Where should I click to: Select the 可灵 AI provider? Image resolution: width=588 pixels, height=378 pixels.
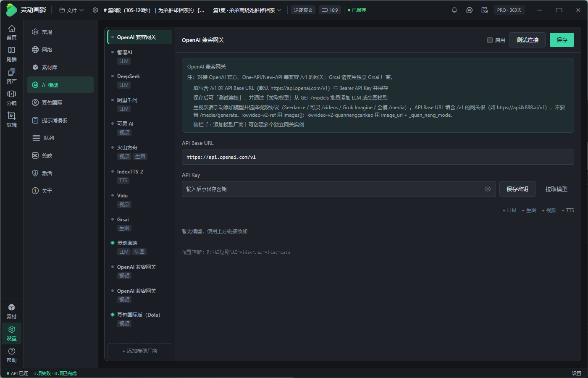pyautogui.click(x=140, y=128)
